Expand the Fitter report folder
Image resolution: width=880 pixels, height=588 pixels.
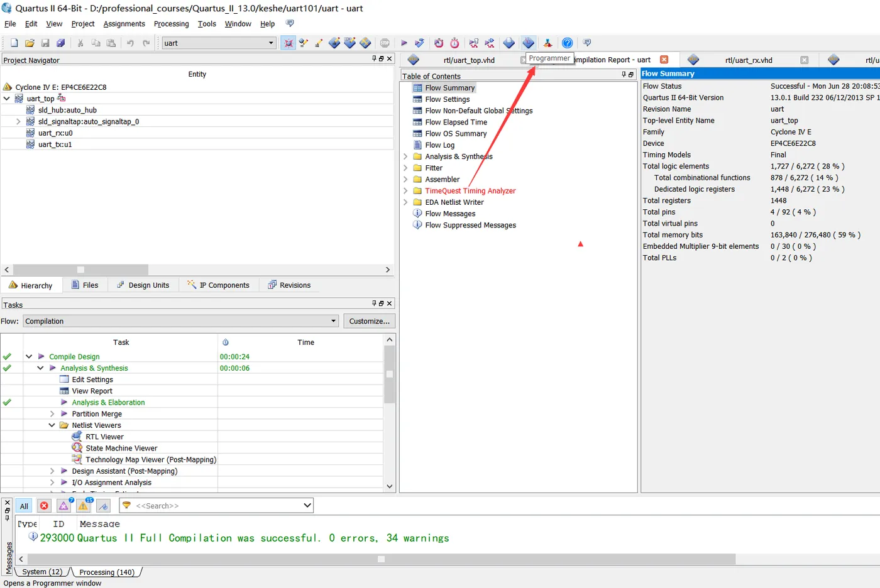tap(405, 168)
